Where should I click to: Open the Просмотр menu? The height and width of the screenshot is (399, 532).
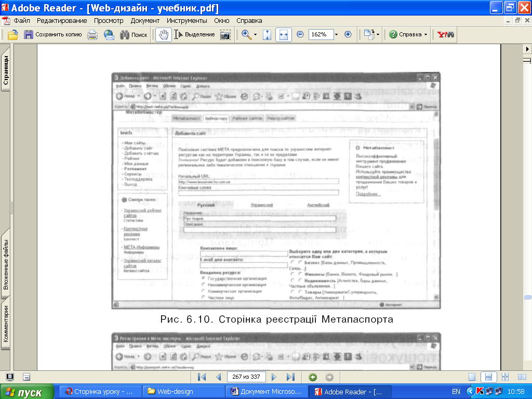tap(109, 21)
